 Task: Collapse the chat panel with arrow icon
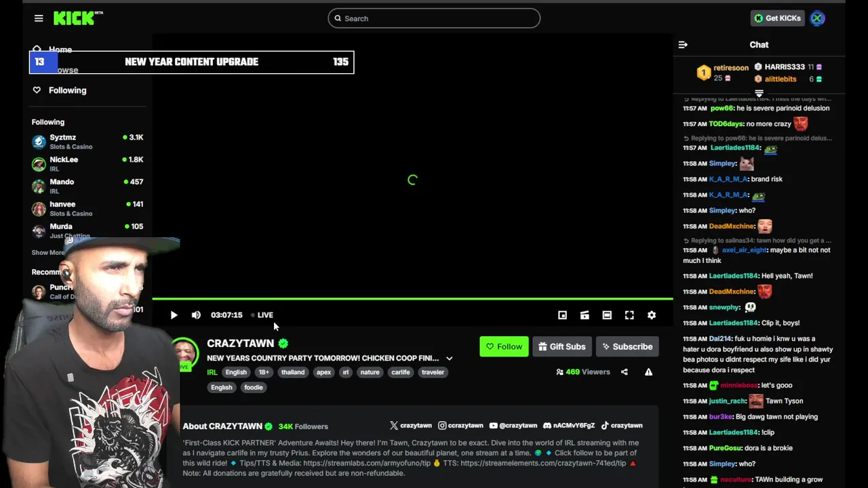(683, 45)
